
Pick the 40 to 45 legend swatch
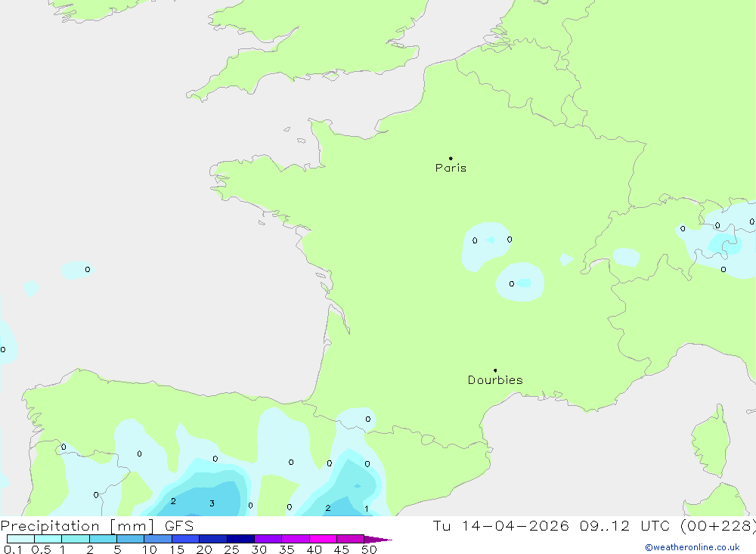pos(323,539)
